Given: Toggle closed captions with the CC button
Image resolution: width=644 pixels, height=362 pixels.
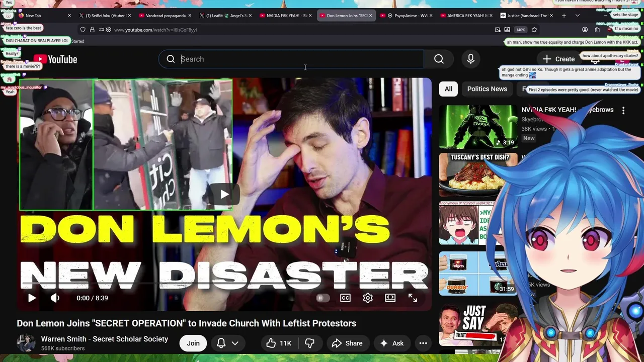Looking at the screenshot, I should [x=345, y=298].
